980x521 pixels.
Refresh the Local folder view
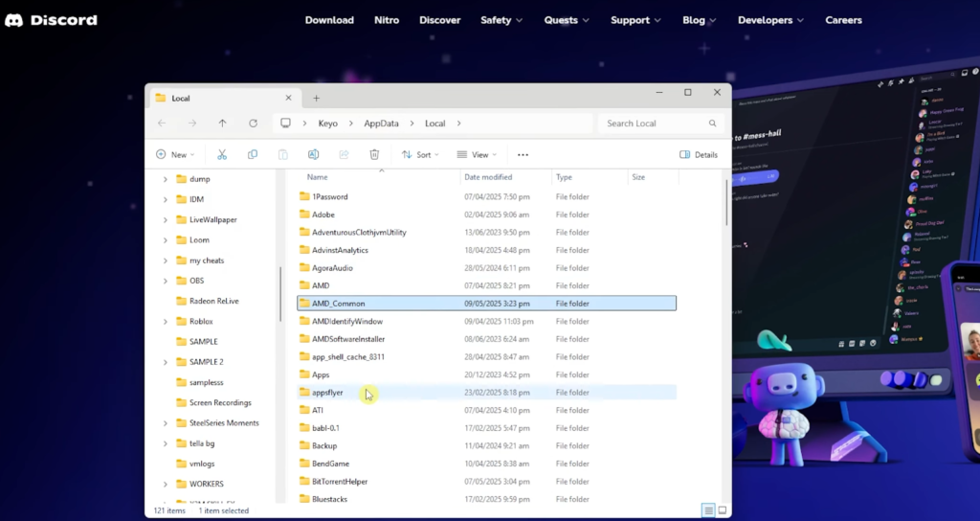point(253,124)
